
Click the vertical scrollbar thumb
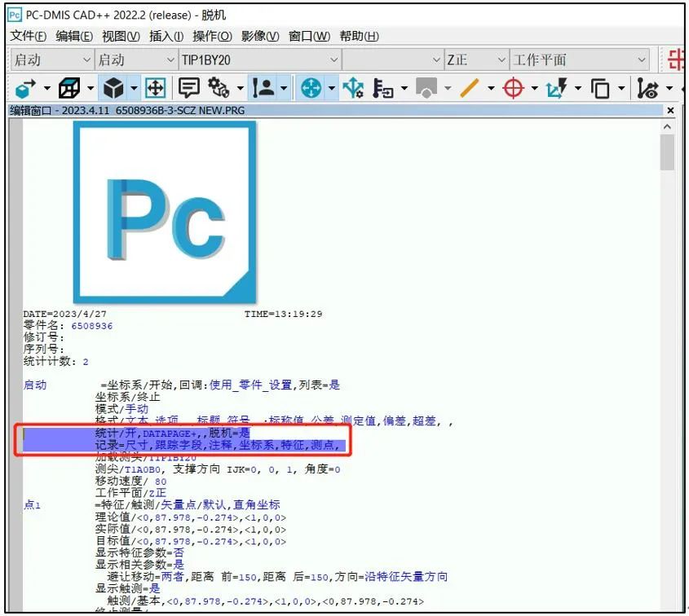[x=667, y=152]
